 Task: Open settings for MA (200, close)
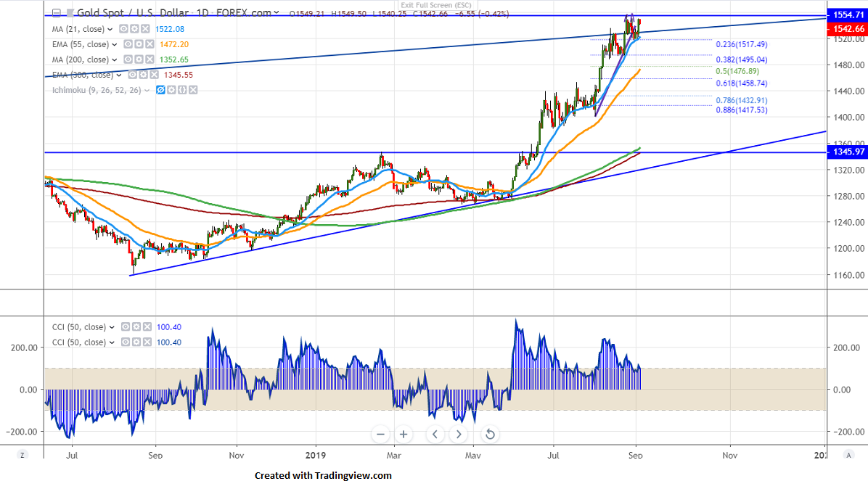(x=139, y=59)
